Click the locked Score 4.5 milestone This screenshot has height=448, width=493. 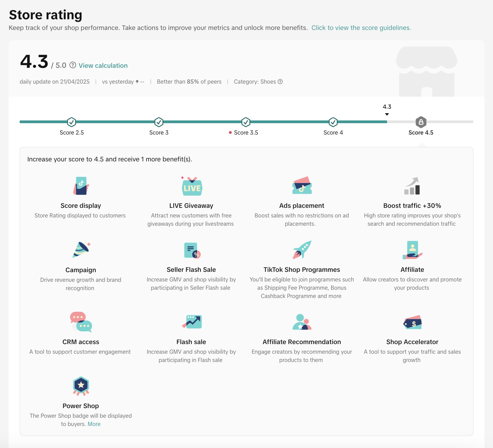(x=421, y=122)
